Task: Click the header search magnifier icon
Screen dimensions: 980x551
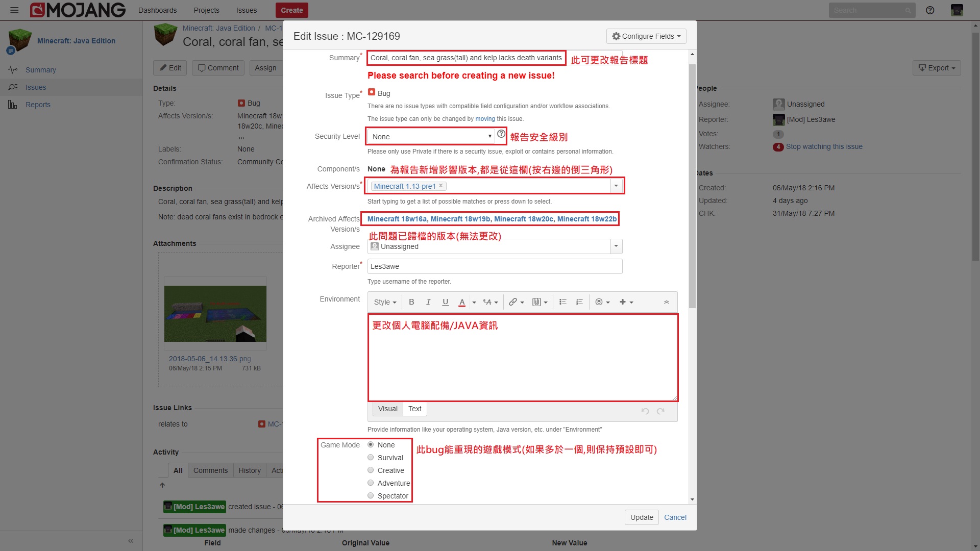Action: [x=908, y=10]
